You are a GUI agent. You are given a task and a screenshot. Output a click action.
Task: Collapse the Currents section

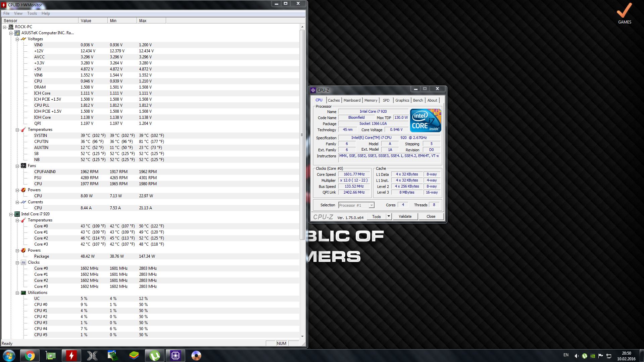point(17,202)
